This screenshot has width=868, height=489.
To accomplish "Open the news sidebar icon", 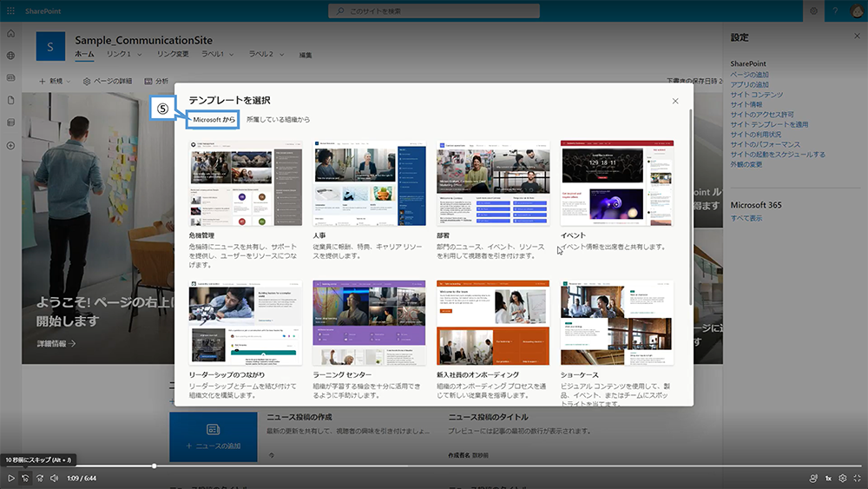I will [x=10, y=78].
